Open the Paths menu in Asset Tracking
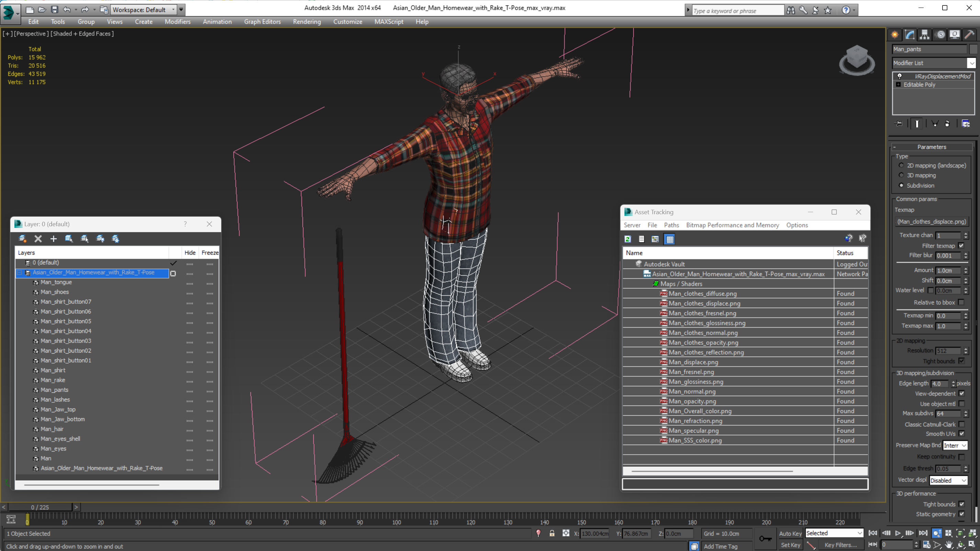This screenshot has width=980, height=551. click(x=671, y=225)
